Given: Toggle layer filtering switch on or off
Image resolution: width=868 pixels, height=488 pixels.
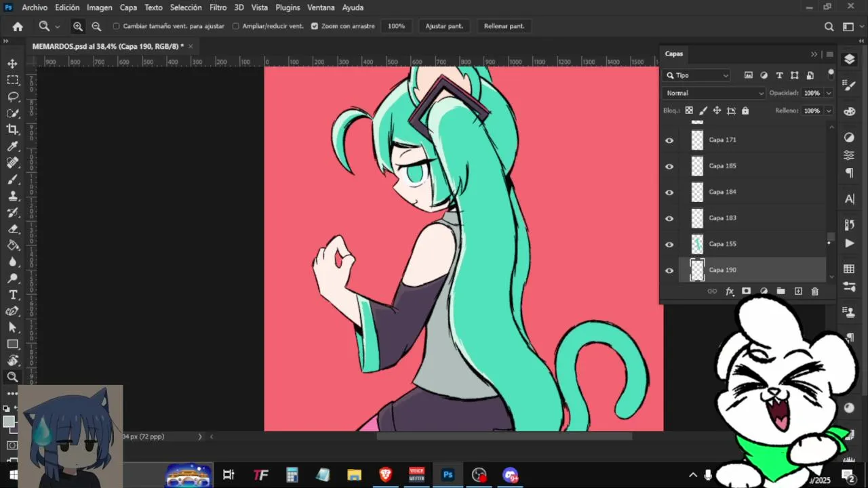Looking at the screenshot, I should pos(831,73).
